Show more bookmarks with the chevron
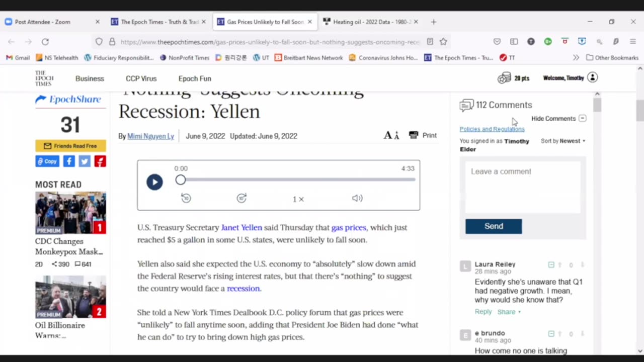The width and height of the screenshot is (644, 362). pyautogui.click(x=576, y=58)
